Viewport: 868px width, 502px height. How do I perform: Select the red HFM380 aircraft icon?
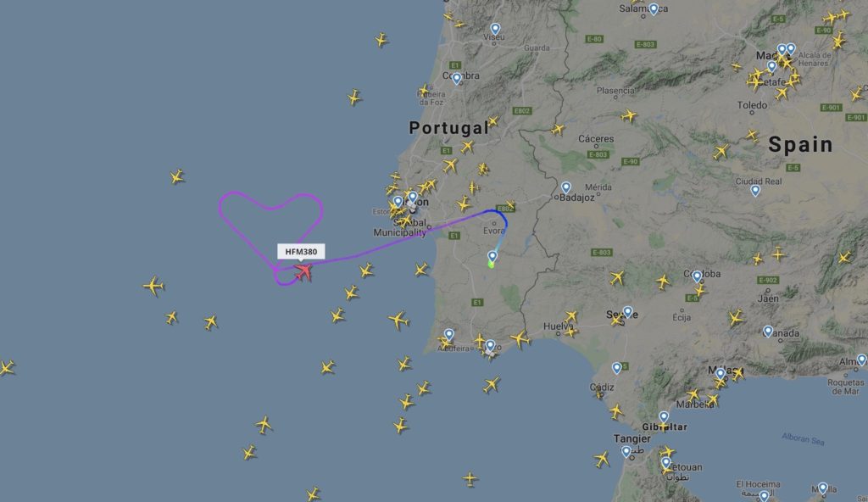pyautogui.click(x=303, y=271)
